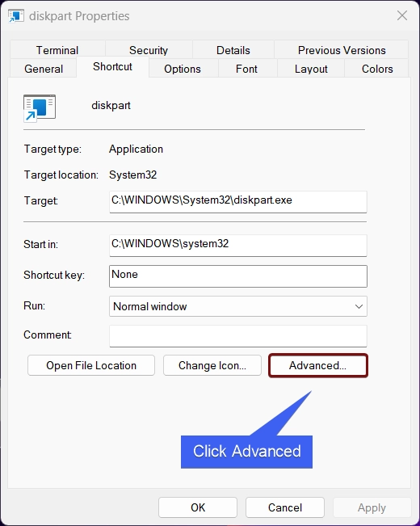420x526 pixels.
Task: Click the "Comment:" label
Action: (48, 335)
